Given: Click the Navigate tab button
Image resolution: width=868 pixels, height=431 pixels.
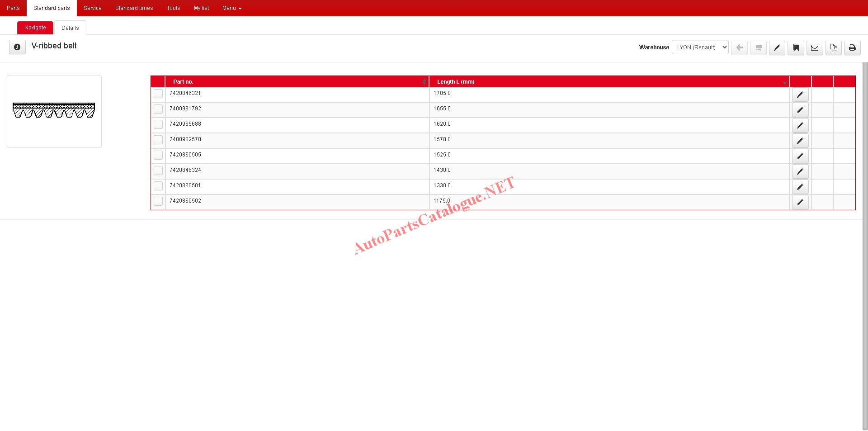Looking at the screenshot, I should [x=35, y=28].
